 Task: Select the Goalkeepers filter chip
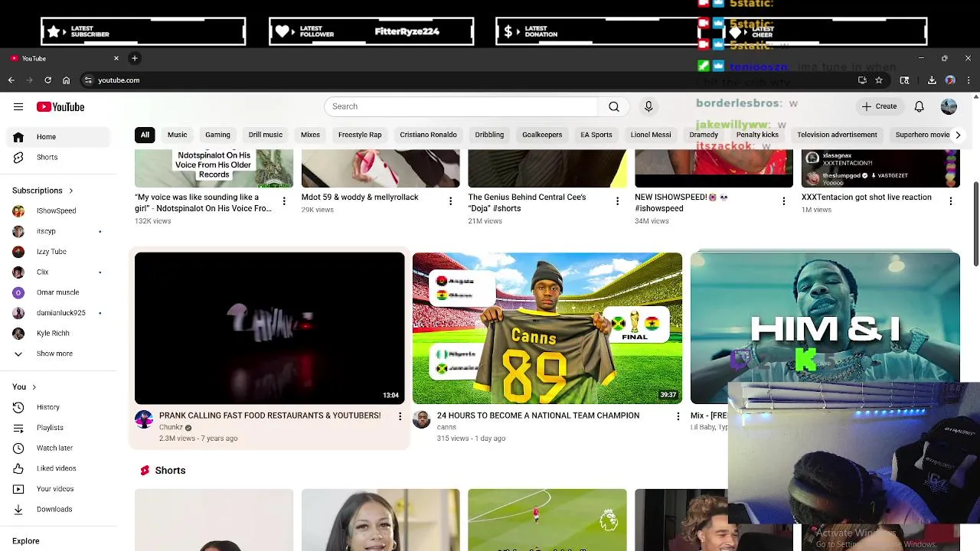(x=542, y=135)
